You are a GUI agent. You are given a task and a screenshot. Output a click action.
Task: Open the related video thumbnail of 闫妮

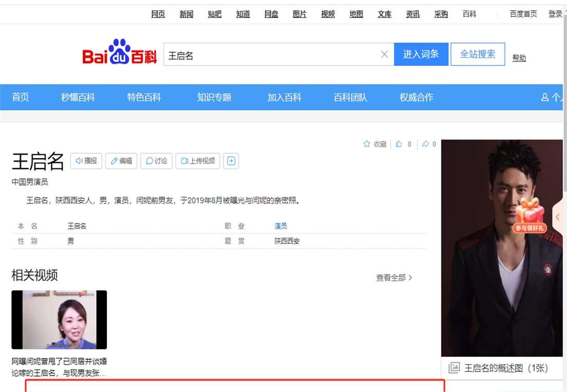[x=59, y=320]
